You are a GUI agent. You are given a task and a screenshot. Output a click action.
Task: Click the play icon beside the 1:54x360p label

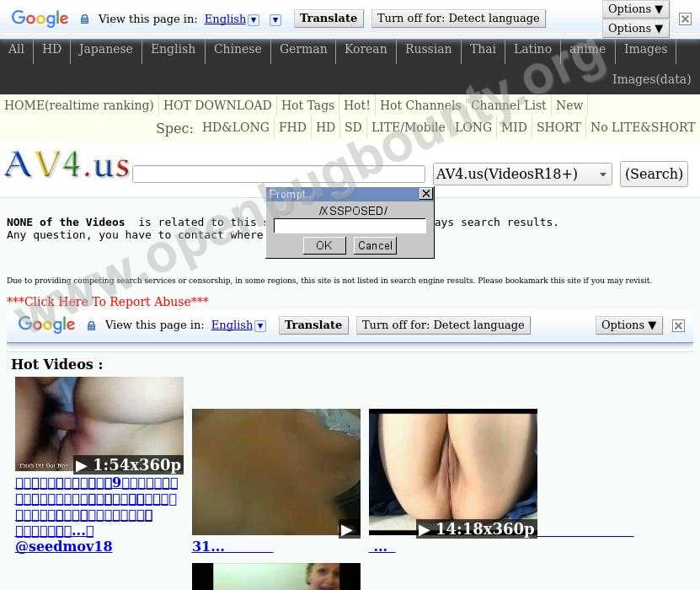tap(81, 466)
